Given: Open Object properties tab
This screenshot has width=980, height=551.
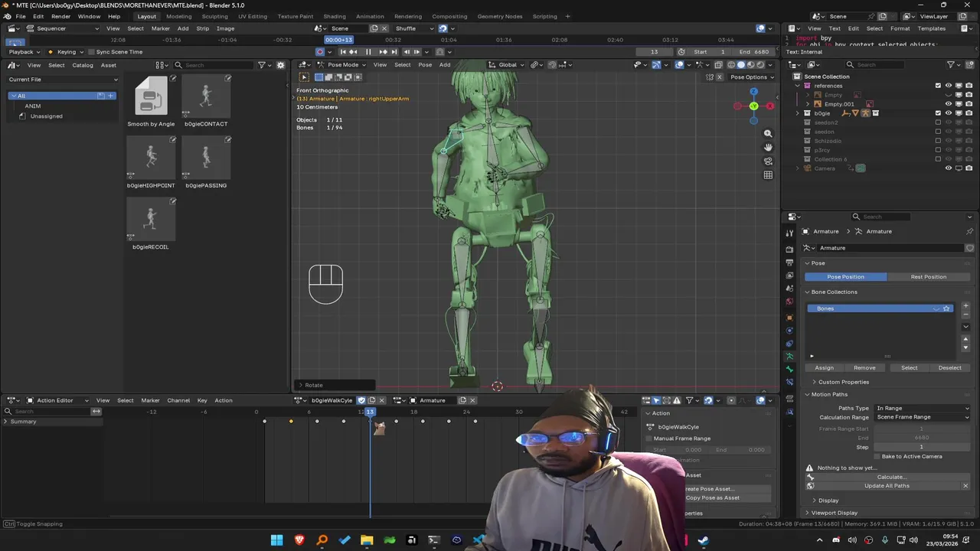Looking at the screenshot, I should tap(789, 318).
